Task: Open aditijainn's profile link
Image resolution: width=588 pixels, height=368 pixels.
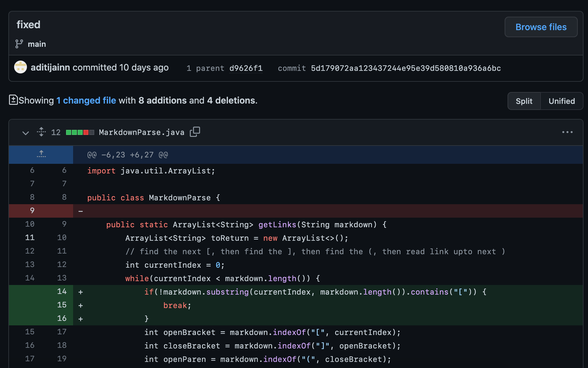Action: (x=50, y=67)
